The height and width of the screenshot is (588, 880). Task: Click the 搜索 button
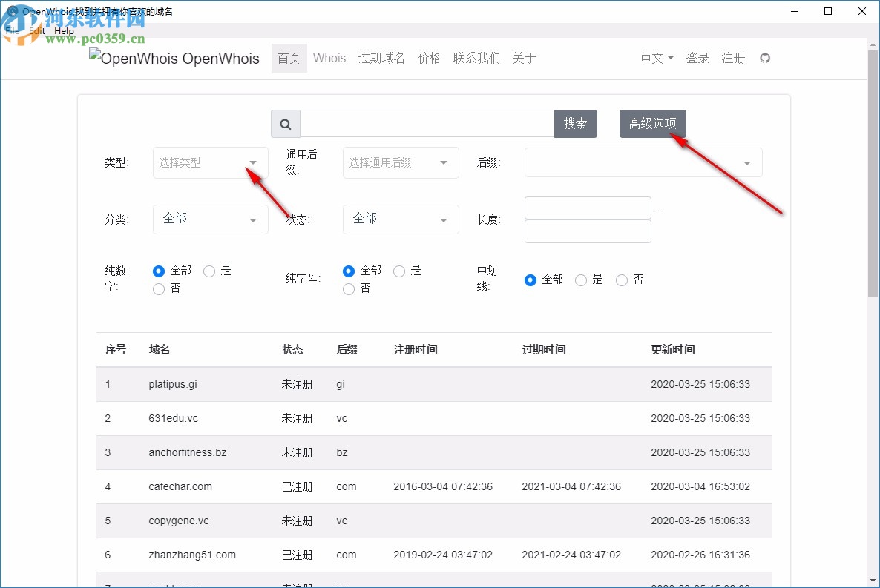click(576, 124)
